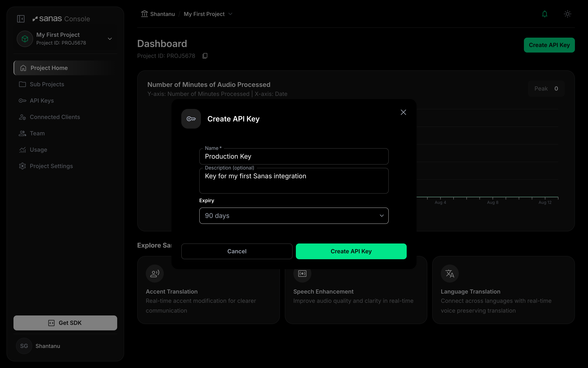Click the Aug 4 chart axis label

click(x=440, y=202)
